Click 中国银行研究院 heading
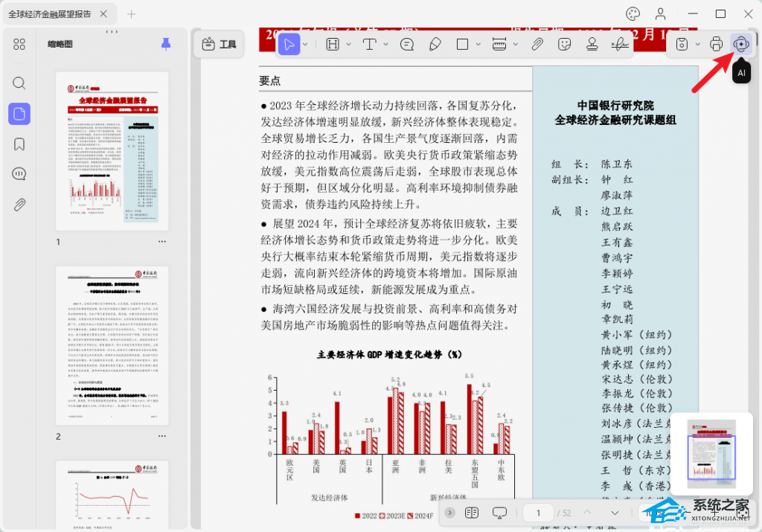Image resolution: width=762 pixels, height=532 pixels. 615,106
